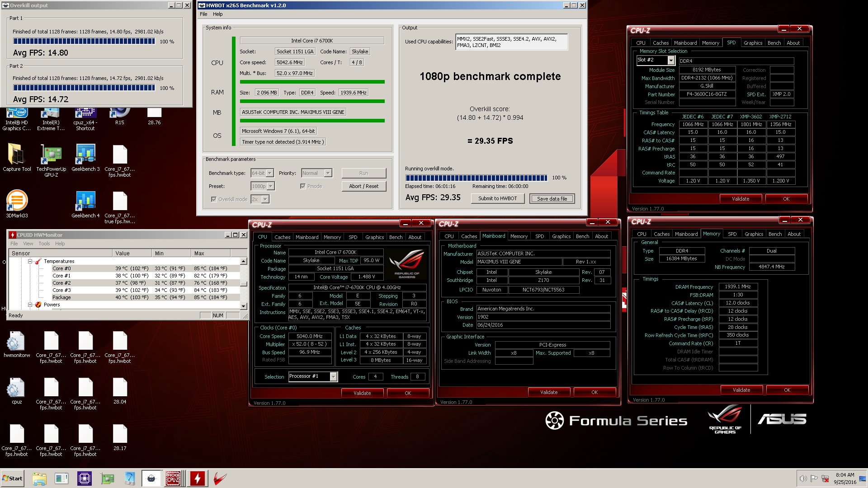Collapse Powers tree node in HWMonitor

(x=30, y=305)
